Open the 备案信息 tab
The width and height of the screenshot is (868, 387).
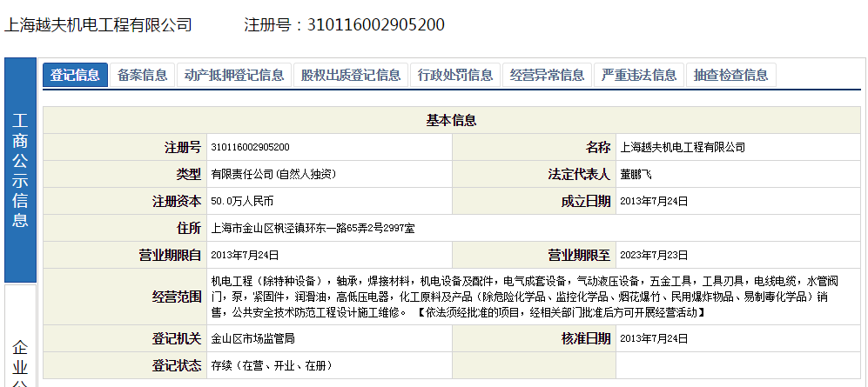point(142,75)
